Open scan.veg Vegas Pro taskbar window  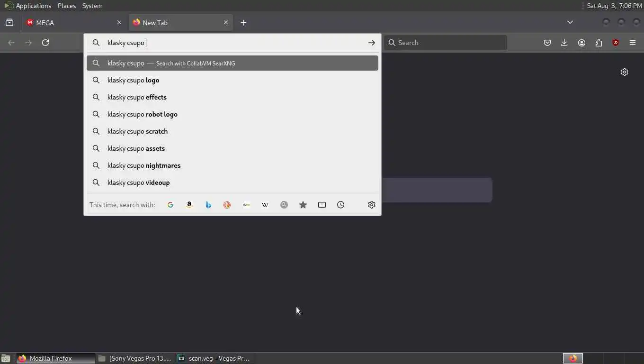(215, 358)
